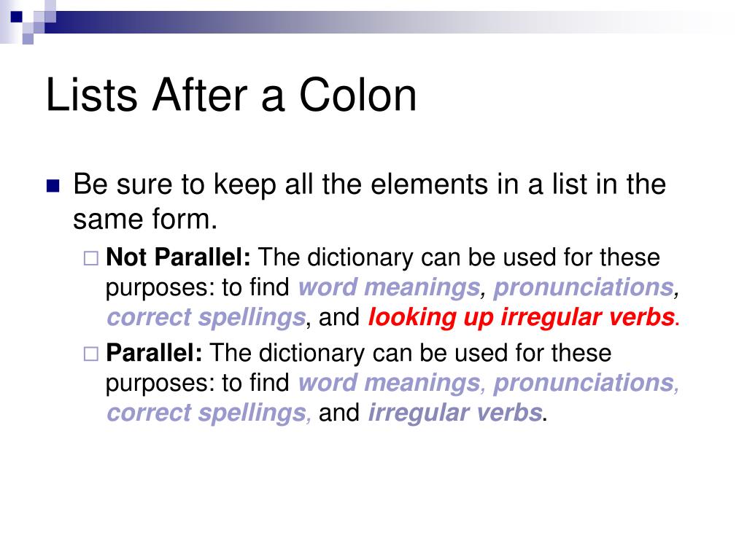Click the bold 'Parallel:' label
This screenshot has height=560, width=747.
[154, 353]
